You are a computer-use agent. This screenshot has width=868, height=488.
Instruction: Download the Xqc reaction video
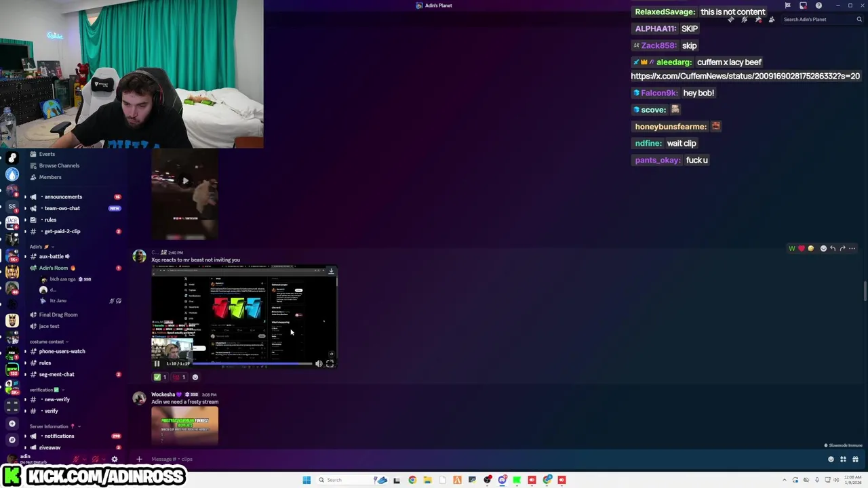(331, 271)
